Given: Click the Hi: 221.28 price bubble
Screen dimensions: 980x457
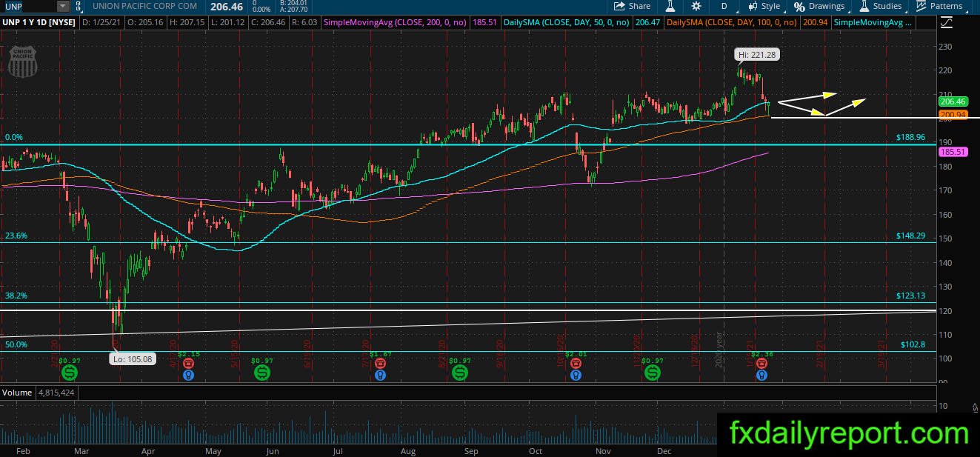Looking at the screenshot, I should (x=757, y=55).
